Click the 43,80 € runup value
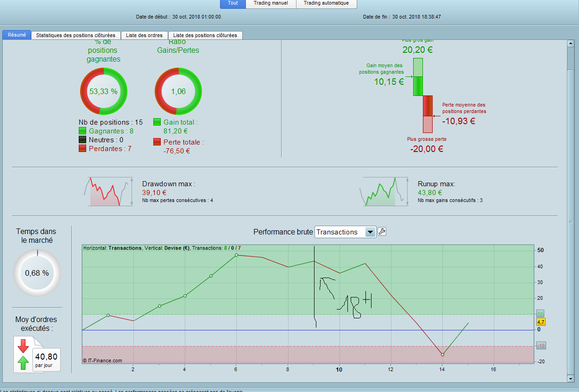This screenshot has width=579, height=392. coord(430,193)
